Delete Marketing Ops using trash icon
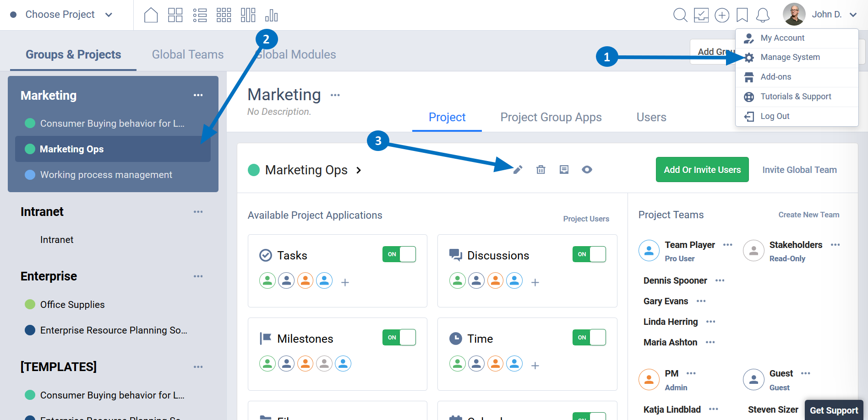This screenshot has width=868, height=420. pos(540,170)
